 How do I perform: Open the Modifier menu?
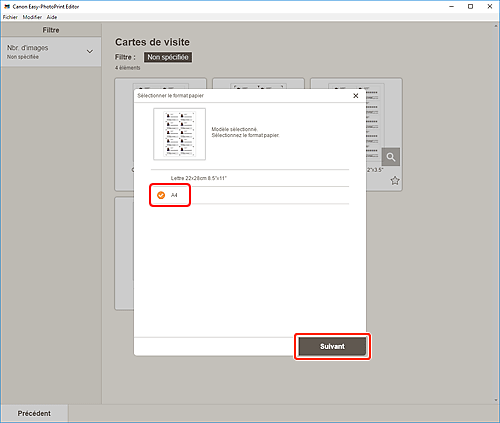(x=32, y=17)
